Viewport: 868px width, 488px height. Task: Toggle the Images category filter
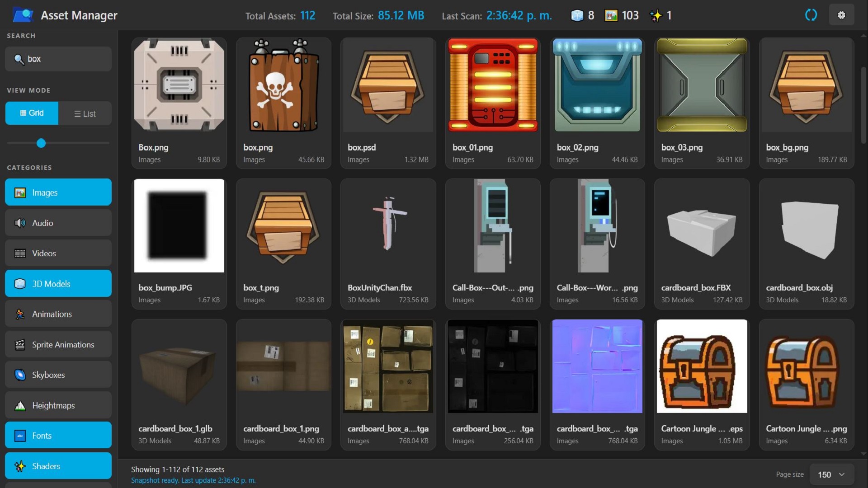click(x=58, y=192)
